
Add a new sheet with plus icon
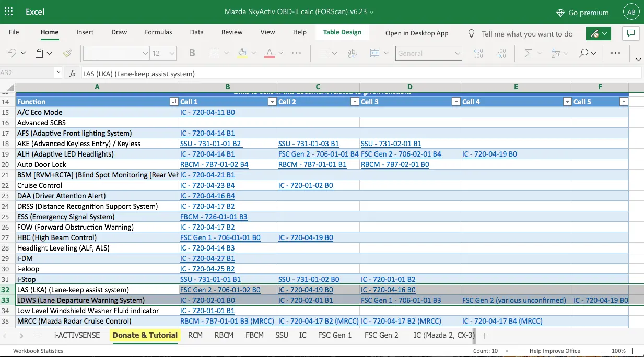click(x=484, y=336)
